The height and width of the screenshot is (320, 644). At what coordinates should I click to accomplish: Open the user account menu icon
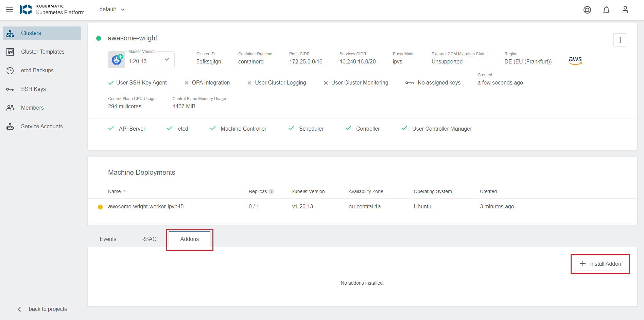point(625,10)
